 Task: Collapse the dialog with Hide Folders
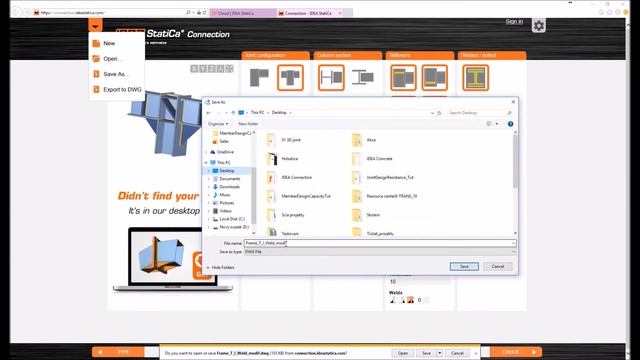coord(220,267)
